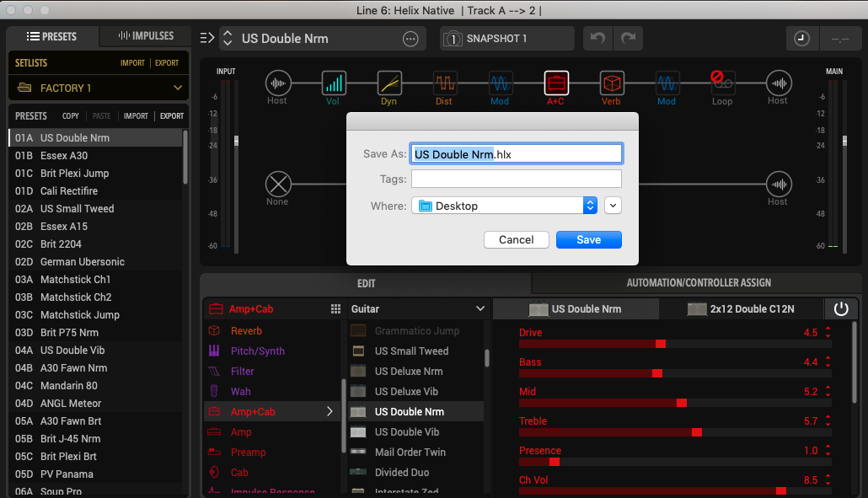Click presets COPY
Viewport: 868px width, 498px height.
(x=70, y=116)
